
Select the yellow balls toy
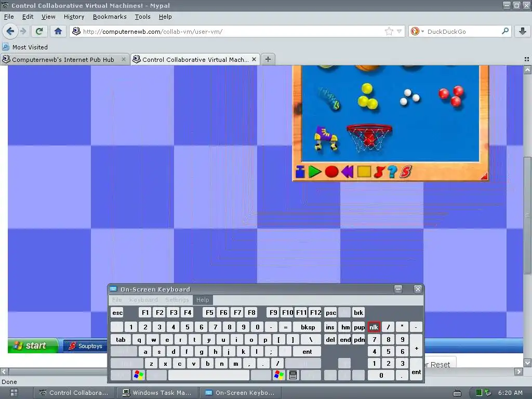(367, 96)
